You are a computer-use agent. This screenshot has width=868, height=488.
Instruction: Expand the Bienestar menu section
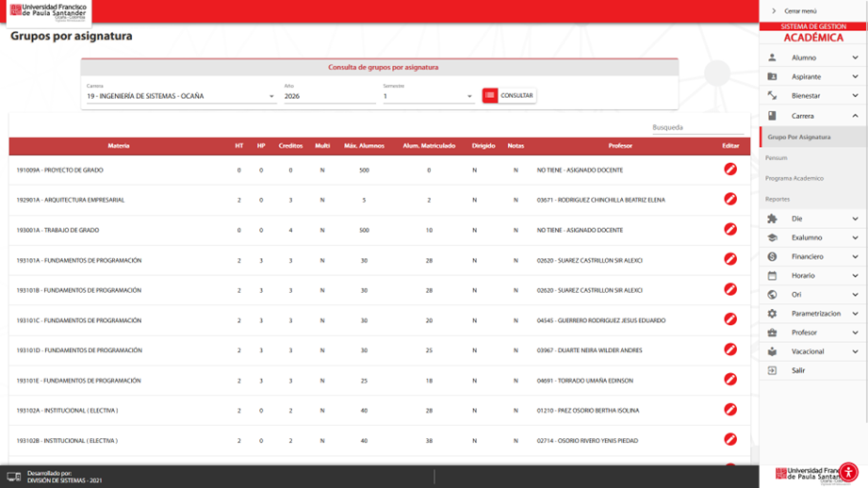pos(812,95)
